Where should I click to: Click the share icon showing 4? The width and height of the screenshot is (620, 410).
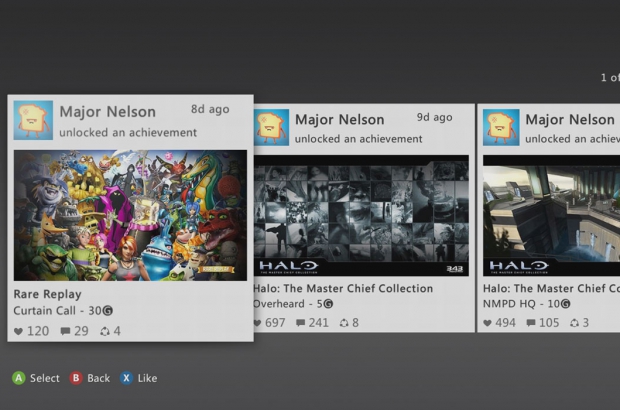pos(104,331)
